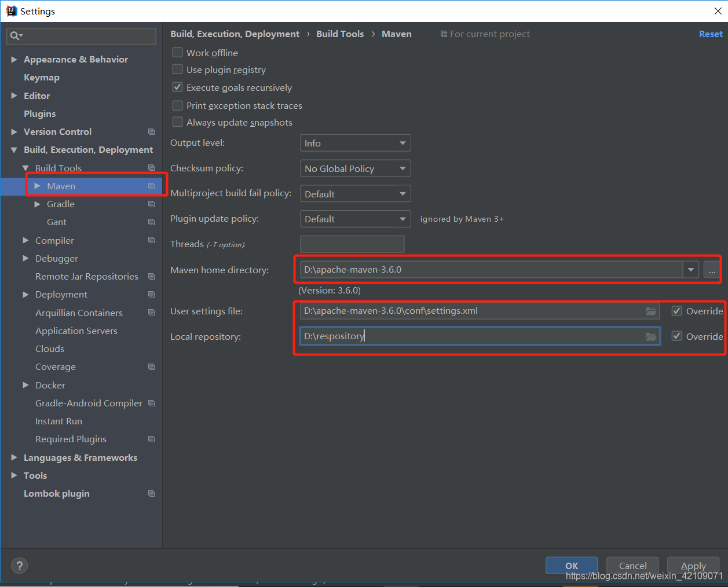Click project-level icon beside Required Plugins
The width and height of the screenshot is (728, 587).
[151, 439]
